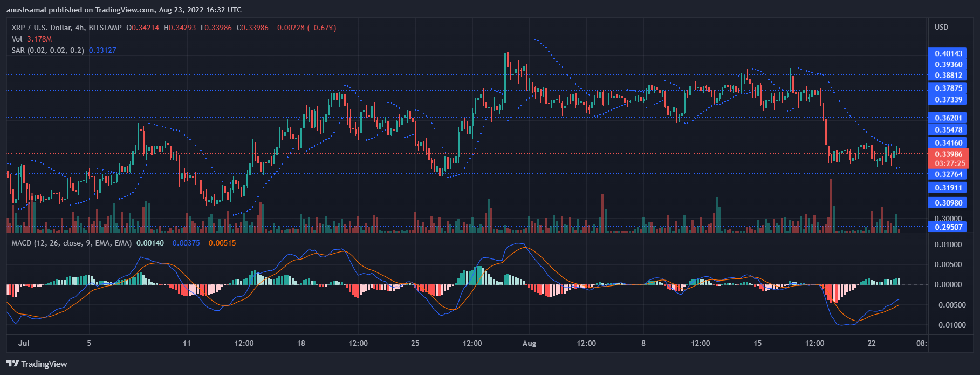Screen dimensions: 980x375
Task: Click the open price value O0.34214
Action: (x=142, y=28)
